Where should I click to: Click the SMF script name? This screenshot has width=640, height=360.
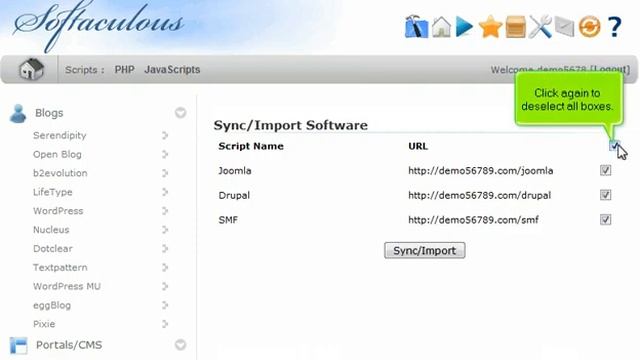(228, 220)
